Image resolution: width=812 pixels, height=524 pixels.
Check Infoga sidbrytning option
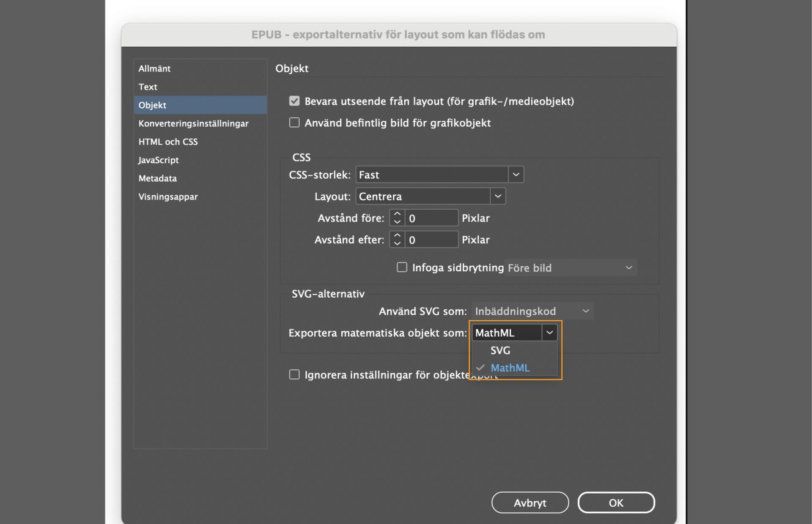pos(402,267)
